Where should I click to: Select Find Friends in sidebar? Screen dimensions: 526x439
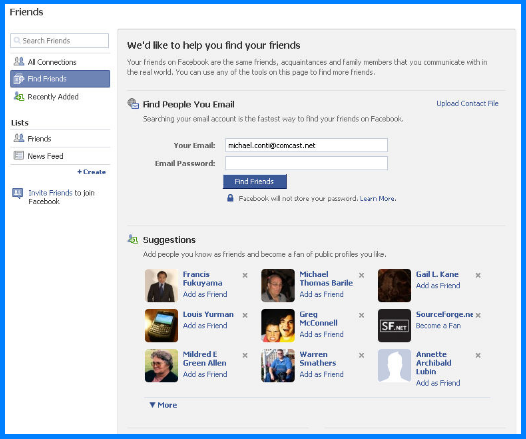coord(60,79)
